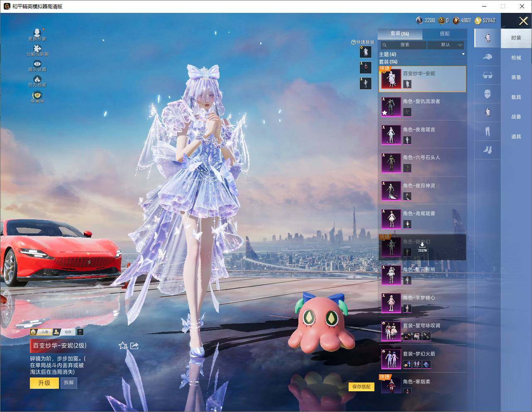
Task: Select 套装-星穹咏叹调 set
Action: (422, 331)
